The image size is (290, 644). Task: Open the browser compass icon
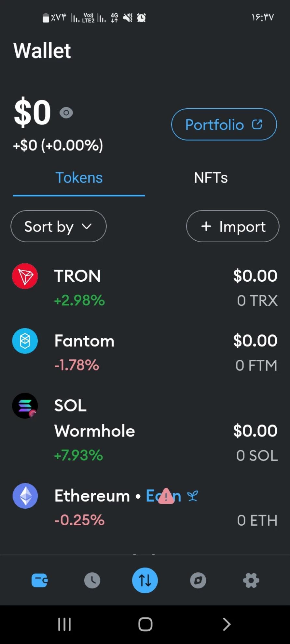click(x=198, y=580)
